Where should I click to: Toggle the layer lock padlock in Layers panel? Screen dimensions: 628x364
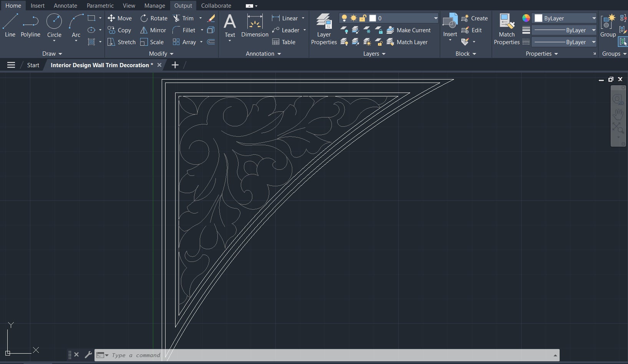coord(363,18)
